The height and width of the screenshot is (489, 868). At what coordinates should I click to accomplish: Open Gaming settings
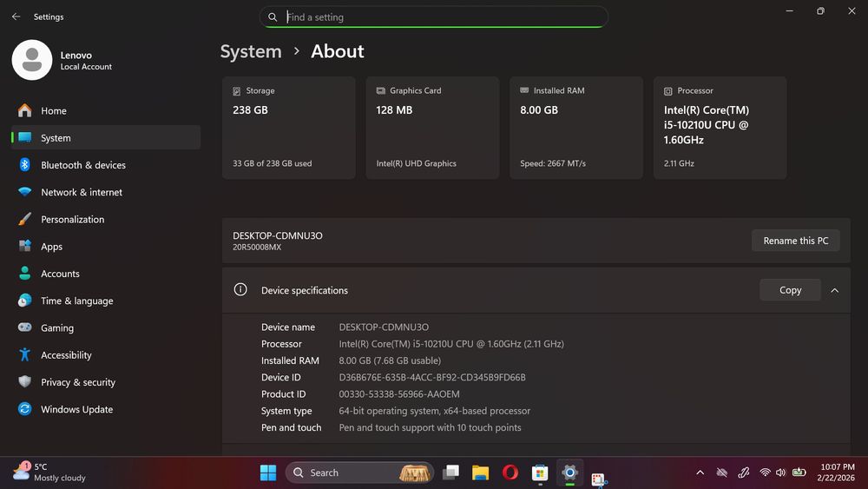click(106, 327)
